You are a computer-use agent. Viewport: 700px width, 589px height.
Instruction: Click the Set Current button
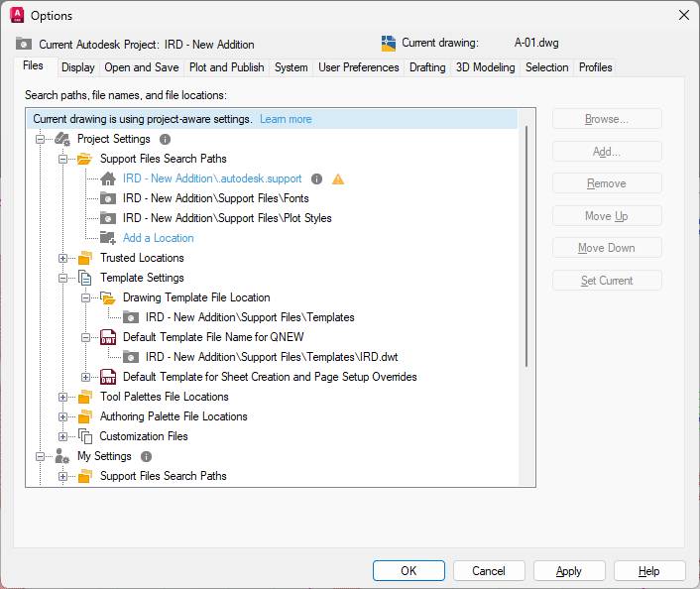607,281
